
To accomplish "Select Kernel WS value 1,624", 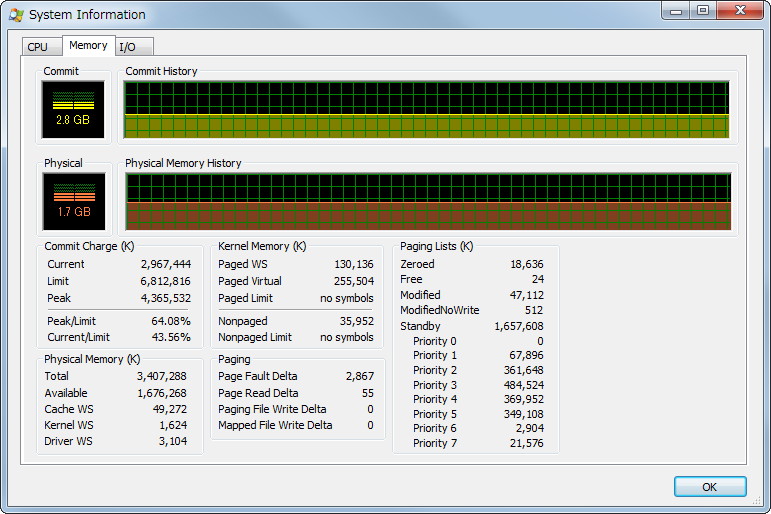I will click(x=173, y=425).
